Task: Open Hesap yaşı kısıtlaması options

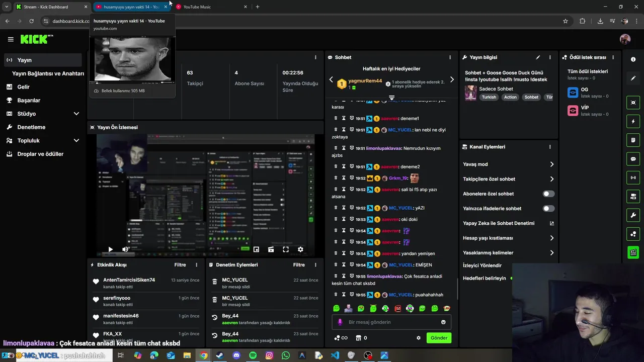Action: (508, 238)
